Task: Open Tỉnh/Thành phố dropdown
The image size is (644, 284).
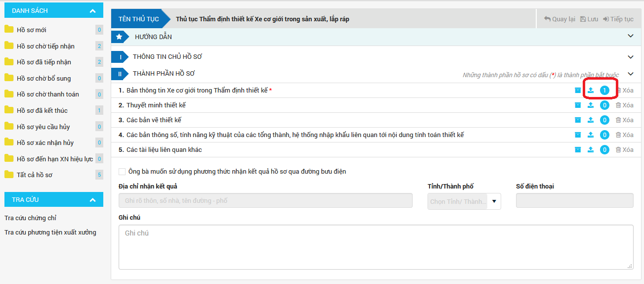Action: (x=464, y=201)
